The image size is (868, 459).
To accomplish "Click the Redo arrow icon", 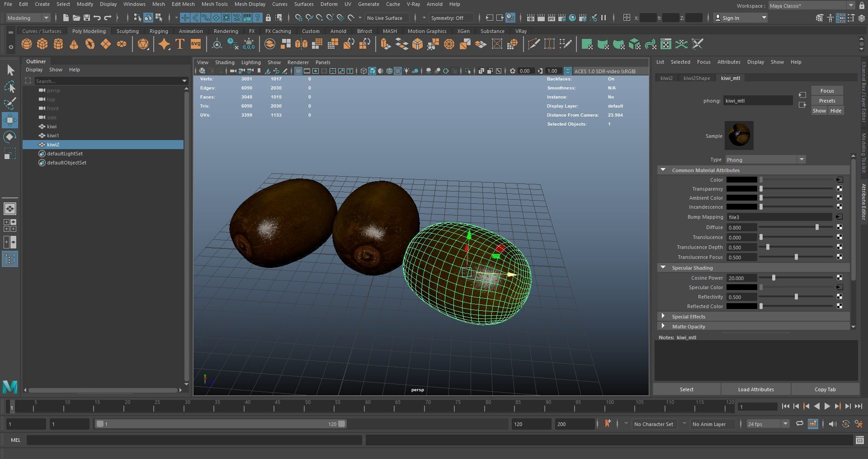I will pyautogui.click(x=108, y=18).
